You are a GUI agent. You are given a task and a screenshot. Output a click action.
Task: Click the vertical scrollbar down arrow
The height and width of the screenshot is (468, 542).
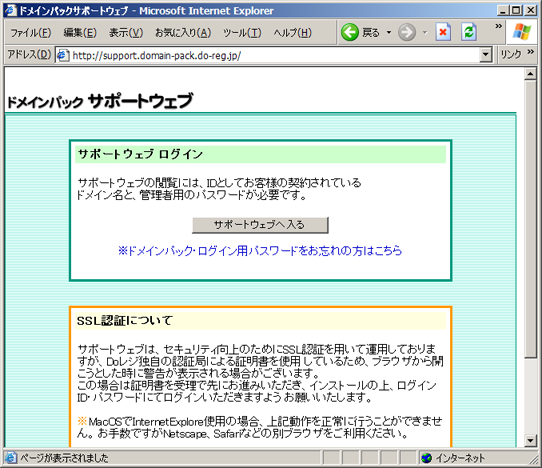(530, 440)
